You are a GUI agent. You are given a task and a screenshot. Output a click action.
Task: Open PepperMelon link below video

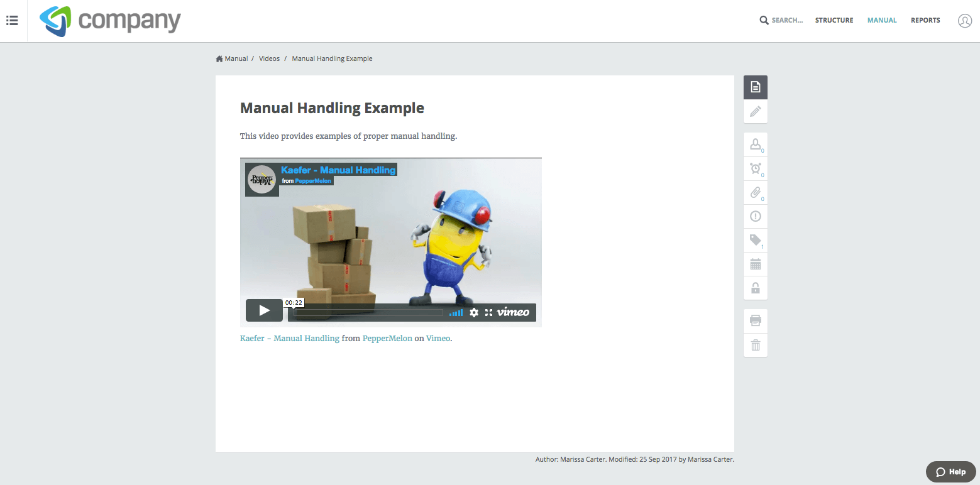pos(387,339)
